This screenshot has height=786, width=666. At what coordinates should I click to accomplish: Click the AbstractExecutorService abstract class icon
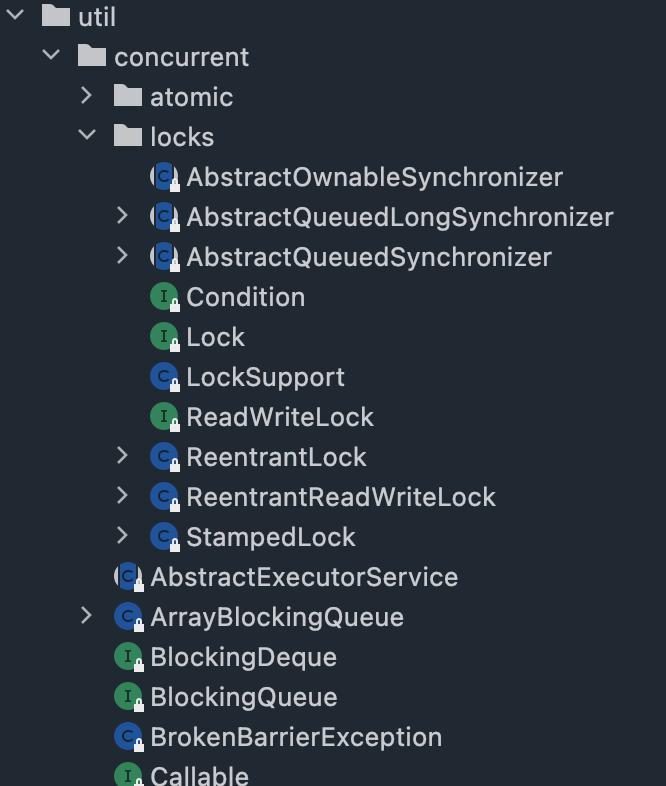[x=129, y=577]
